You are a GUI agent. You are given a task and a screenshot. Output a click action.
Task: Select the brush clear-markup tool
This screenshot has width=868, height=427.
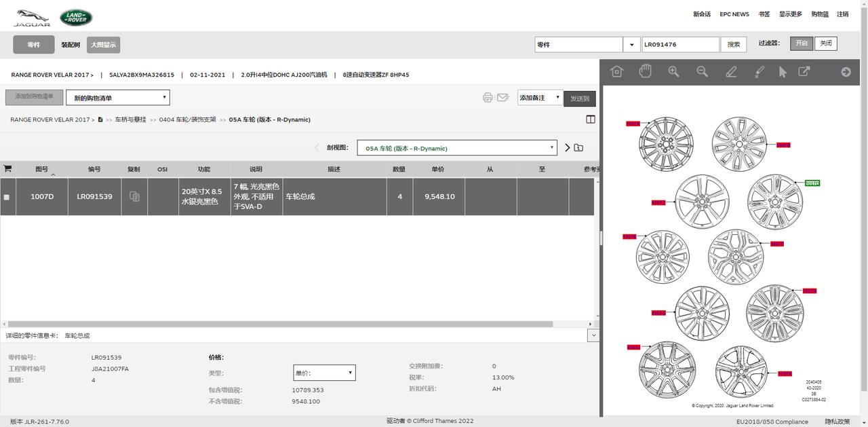coord(759,71)
